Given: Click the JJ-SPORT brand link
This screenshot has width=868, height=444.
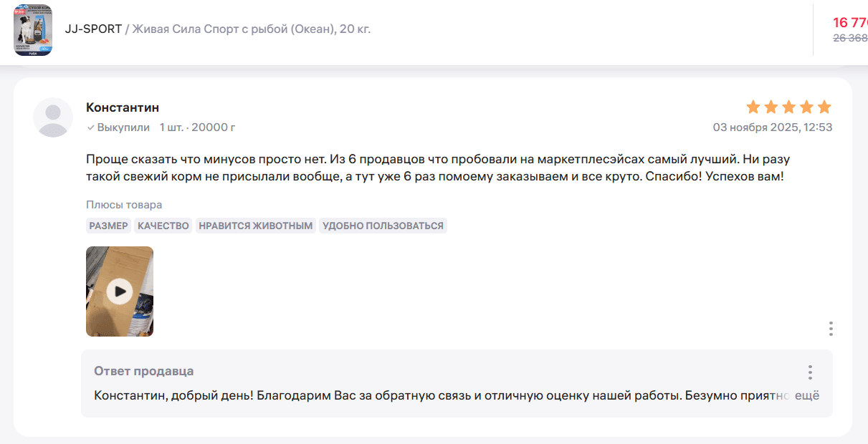Looking at the screenshot, I should [93, 29].
